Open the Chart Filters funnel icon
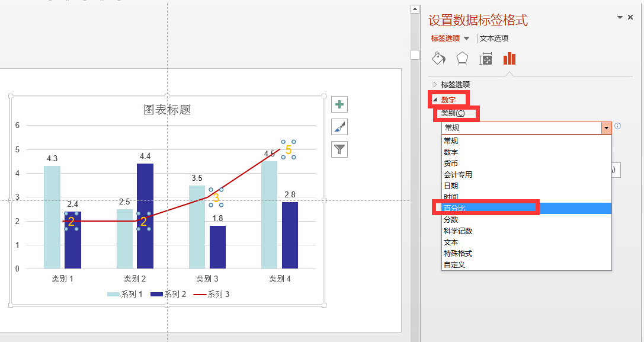The height and width of the screenshot is (342, 644). 339,149
